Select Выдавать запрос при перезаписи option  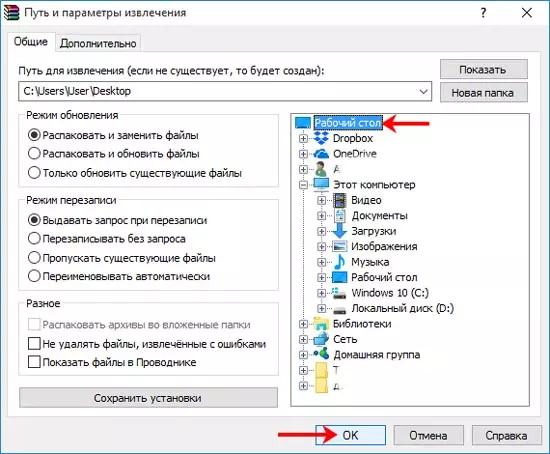pos(117,220)
